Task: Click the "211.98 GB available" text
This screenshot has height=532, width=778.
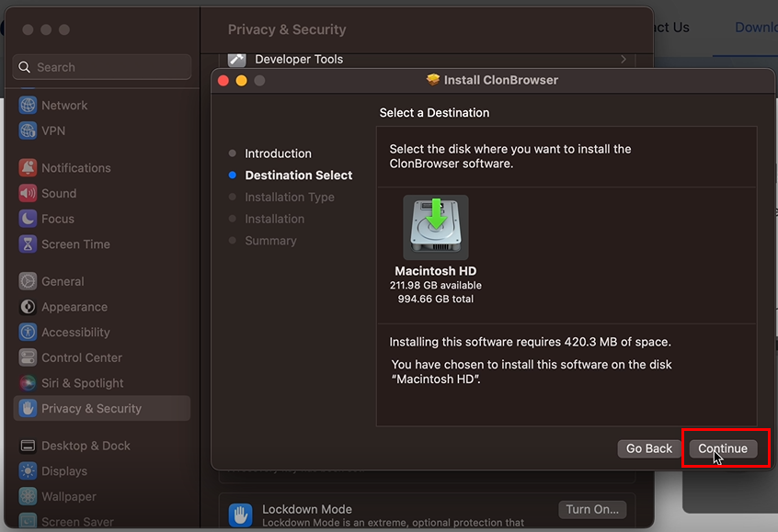Action: [436, 285]
